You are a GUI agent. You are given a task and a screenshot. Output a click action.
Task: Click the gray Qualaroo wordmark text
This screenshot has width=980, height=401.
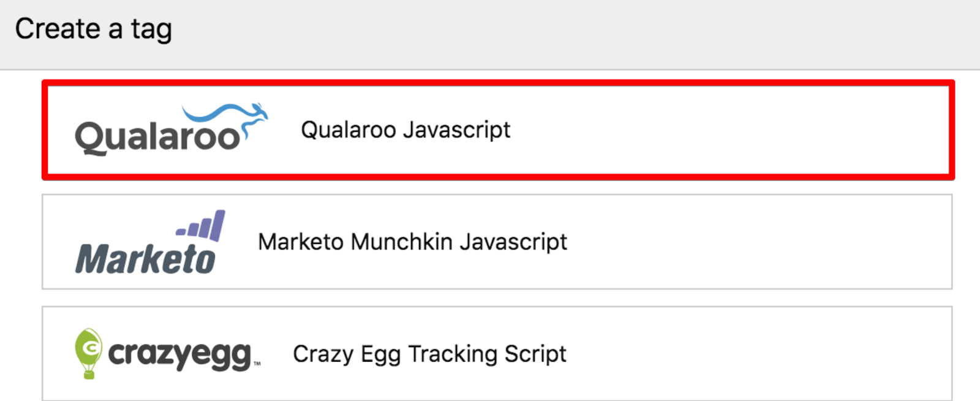pyautogui.click(x=156, y=137)
